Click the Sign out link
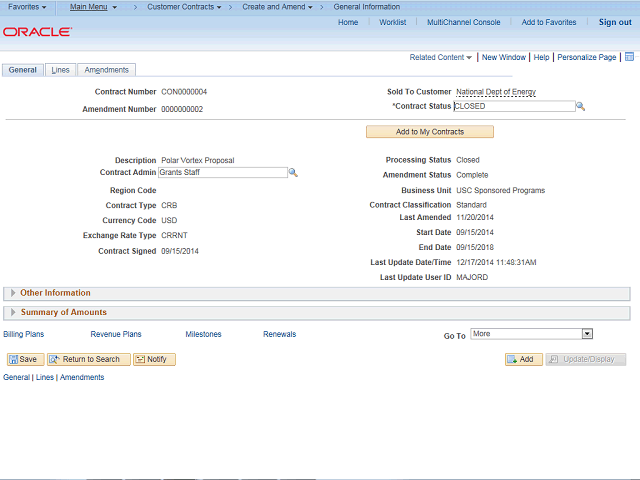Viewport: 640px width, 480px height. pyautogui.click(x=615, y=22)
